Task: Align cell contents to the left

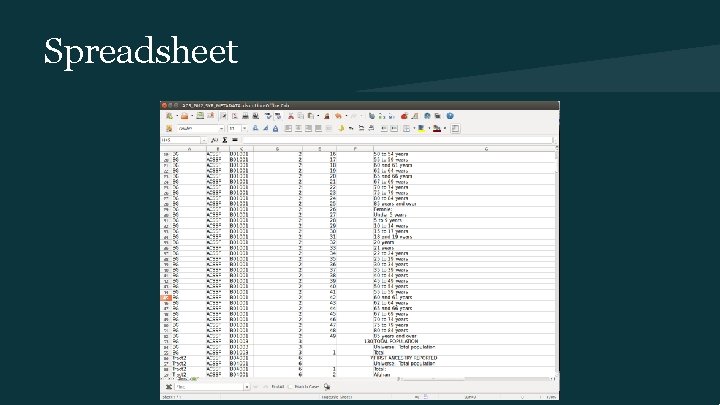Action: (287, 129)
